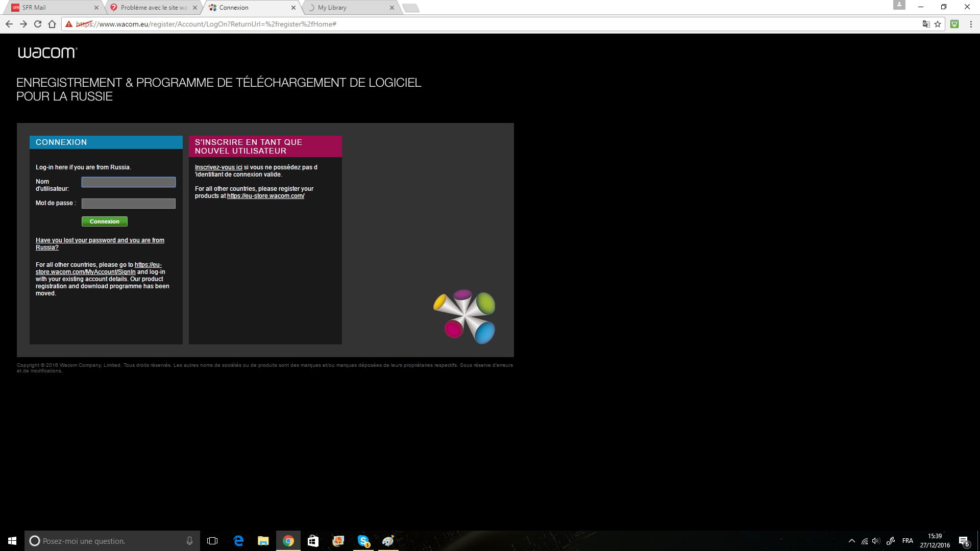Open the orange app icon beside the Store
980x551 pixels.
click(x=338, y=541)
